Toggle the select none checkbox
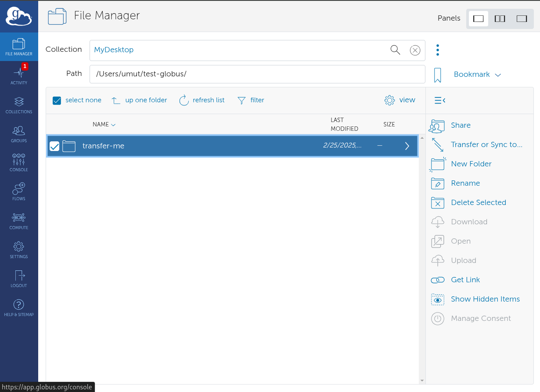 tap(57, 101)
